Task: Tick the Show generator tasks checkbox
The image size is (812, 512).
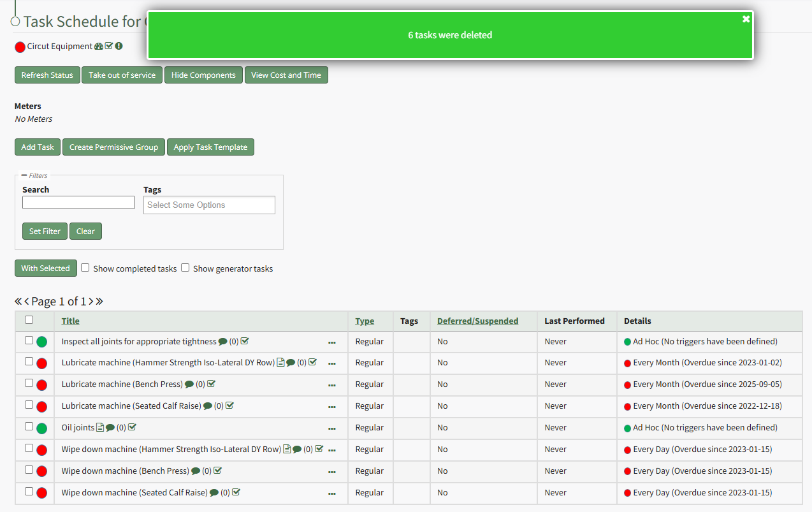Action: coord(185,268)
